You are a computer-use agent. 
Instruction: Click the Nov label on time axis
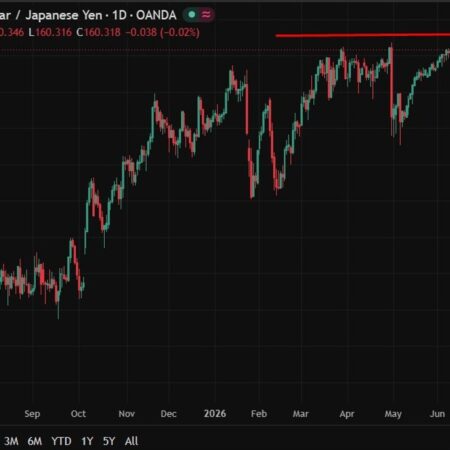127,414
